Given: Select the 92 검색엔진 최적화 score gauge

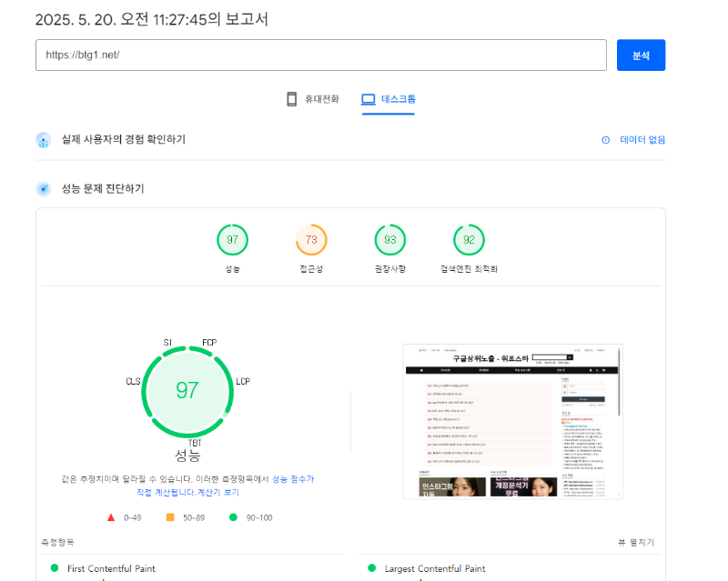Looking at the screenshot, I should coord(469,240).
